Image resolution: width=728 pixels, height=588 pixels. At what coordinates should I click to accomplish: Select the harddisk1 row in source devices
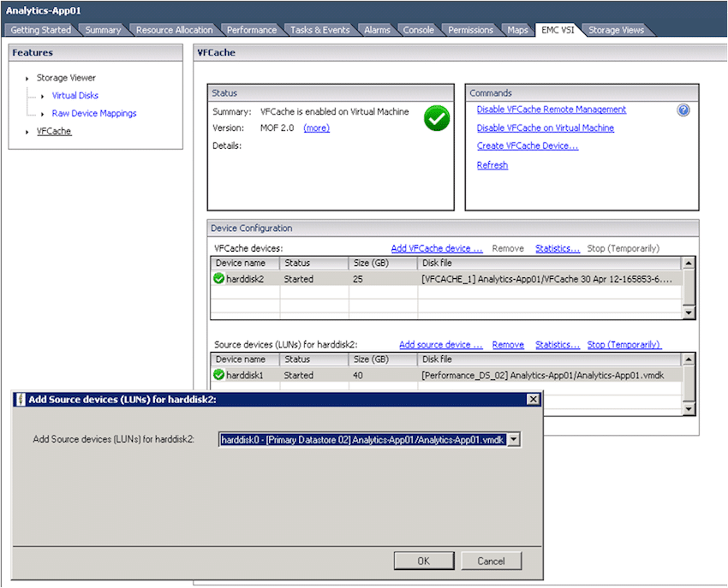(446, 375)
